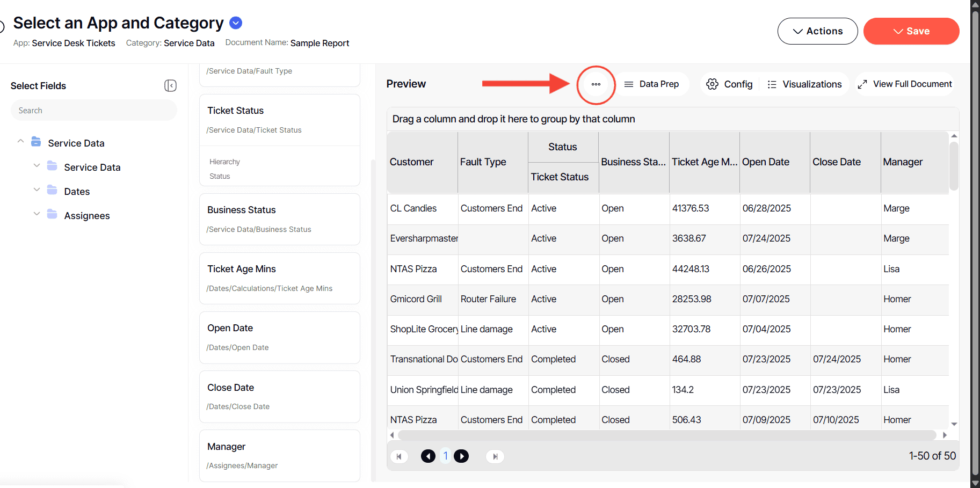Viewport: 980px width, 488px height.
Task: Collapse the Select Fields panel
Action: (170, 85)
